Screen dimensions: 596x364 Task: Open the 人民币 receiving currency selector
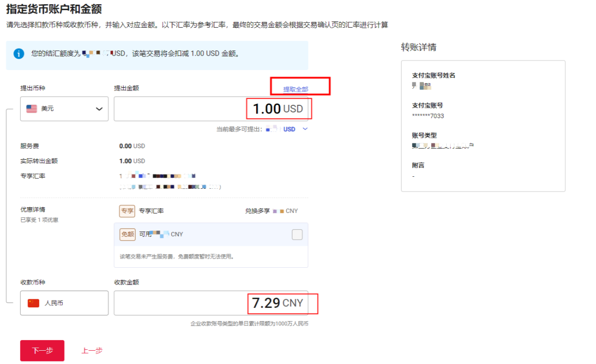[x=64, y=303]
